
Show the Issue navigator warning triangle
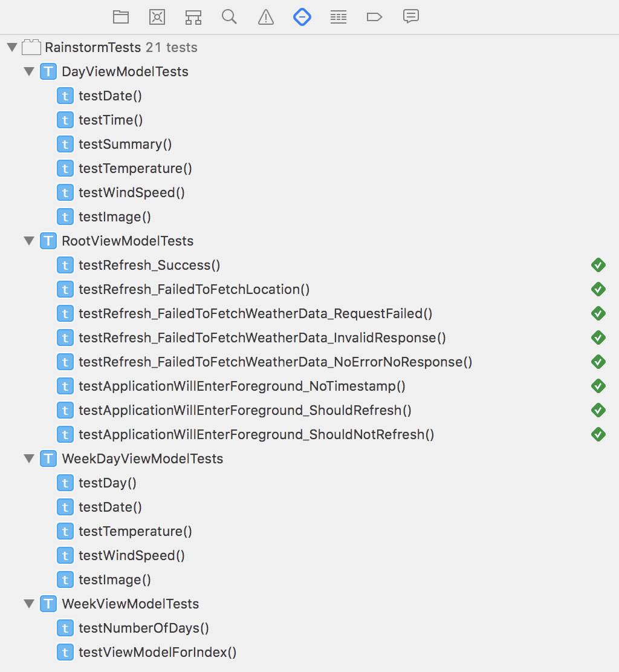coord(265,17)
